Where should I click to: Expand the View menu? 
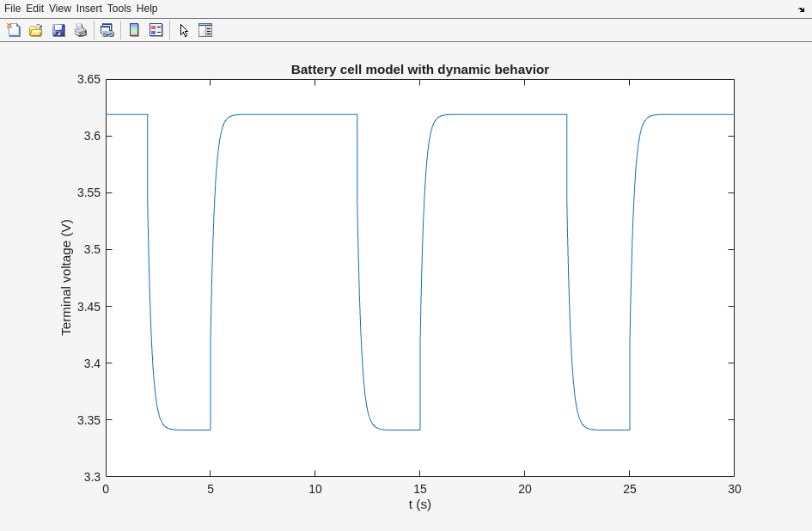pos(60,9)
